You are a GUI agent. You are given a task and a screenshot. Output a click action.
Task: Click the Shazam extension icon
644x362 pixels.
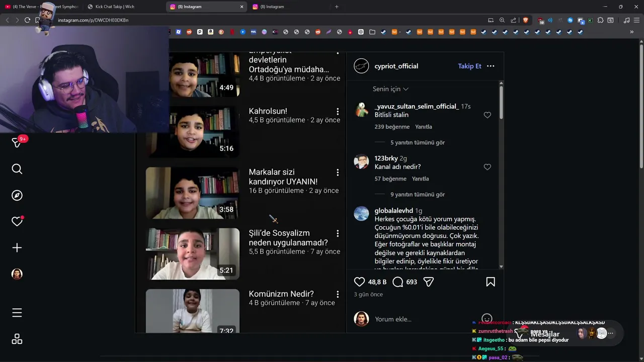[x=570, y=20]
